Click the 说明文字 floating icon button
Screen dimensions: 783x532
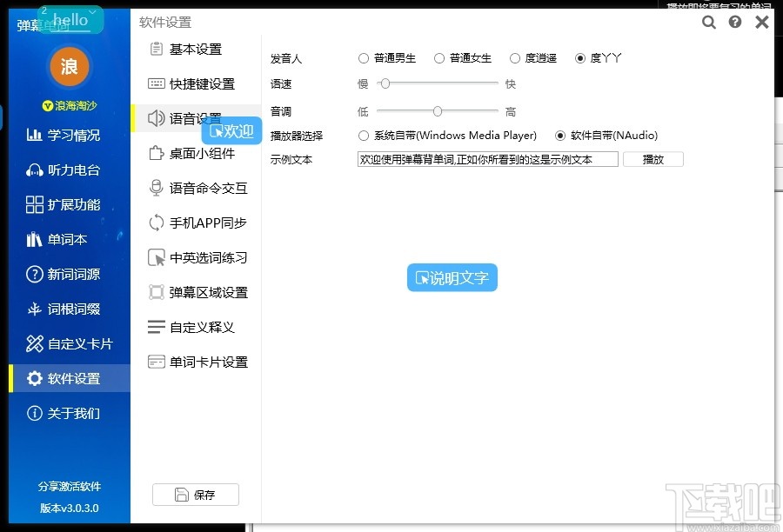452,278
